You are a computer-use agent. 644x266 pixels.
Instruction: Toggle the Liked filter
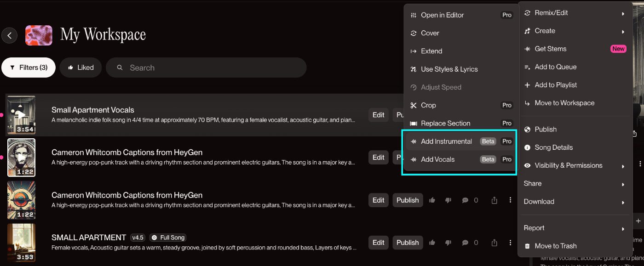(80, 68)
